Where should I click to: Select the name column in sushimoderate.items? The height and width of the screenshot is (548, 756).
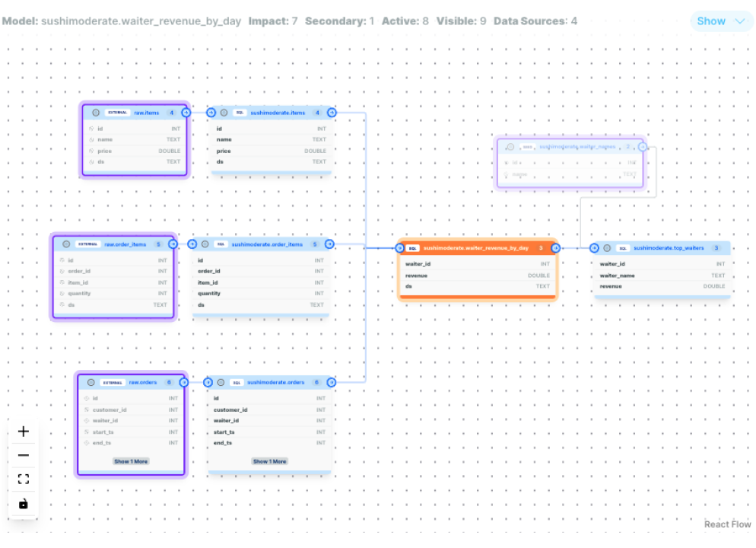click(271, 139)
